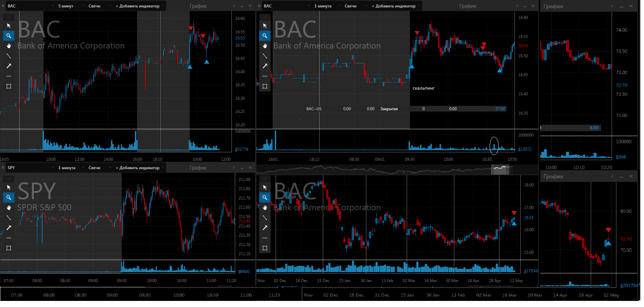644x307 pixels.
Task: Select the pointer tool in BAC 1 минута chart
Action: (x=265, y=26)
